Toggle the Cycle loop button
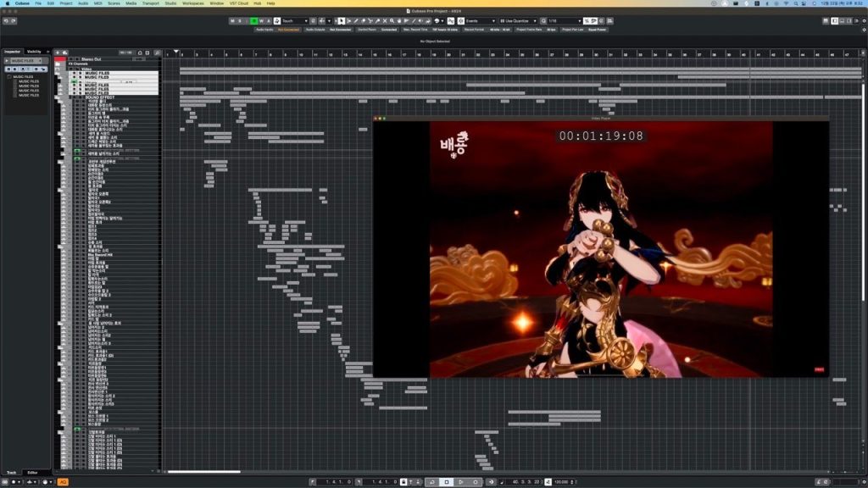Viewport: 868px width, 488px height. coord(431,482)
